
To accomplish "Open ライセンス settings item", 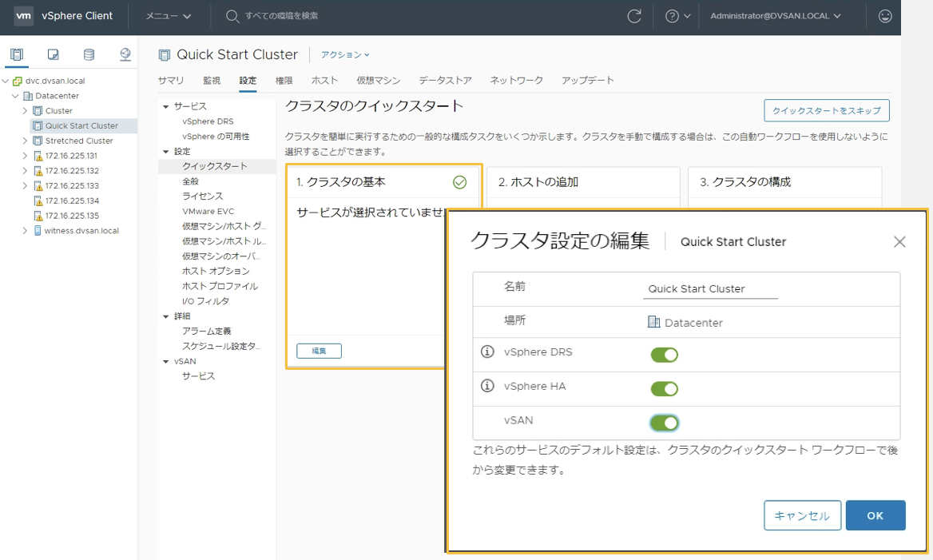I will 202,197.
